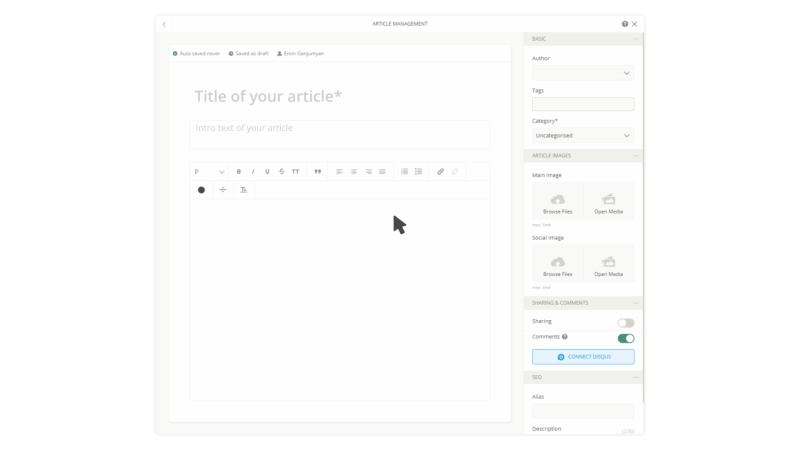Click the Main image Browse Files upload icon
Image resolution: width=800 pixels, height=450 pixels.
click(x=558, y=199)
